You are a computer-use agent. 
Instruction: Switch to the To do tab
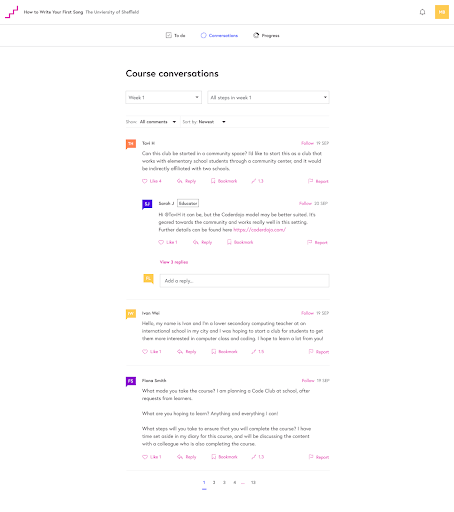176,35
